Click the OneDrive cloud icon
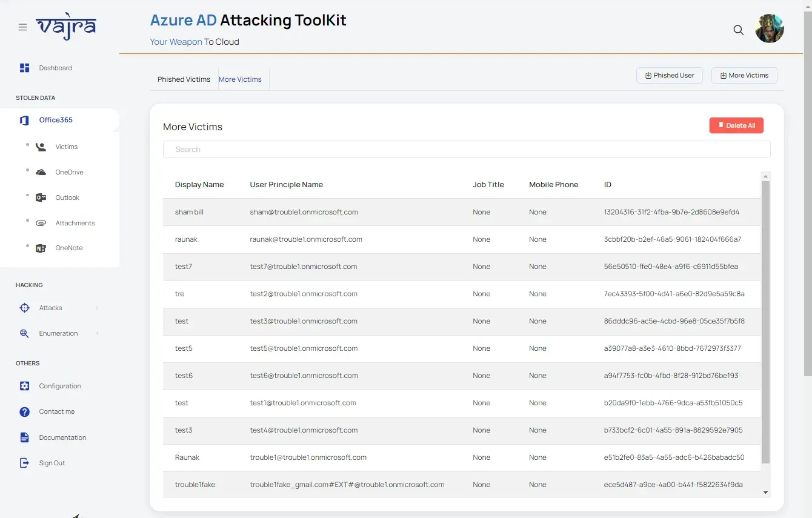 pos(41,172)
